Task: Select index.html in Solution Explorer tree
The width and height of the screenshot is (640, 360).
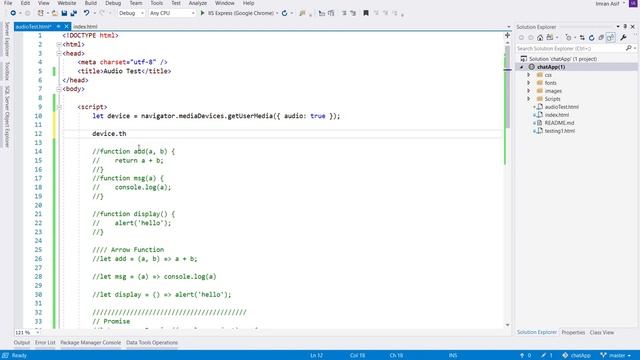Action: [x=557, y=115]
